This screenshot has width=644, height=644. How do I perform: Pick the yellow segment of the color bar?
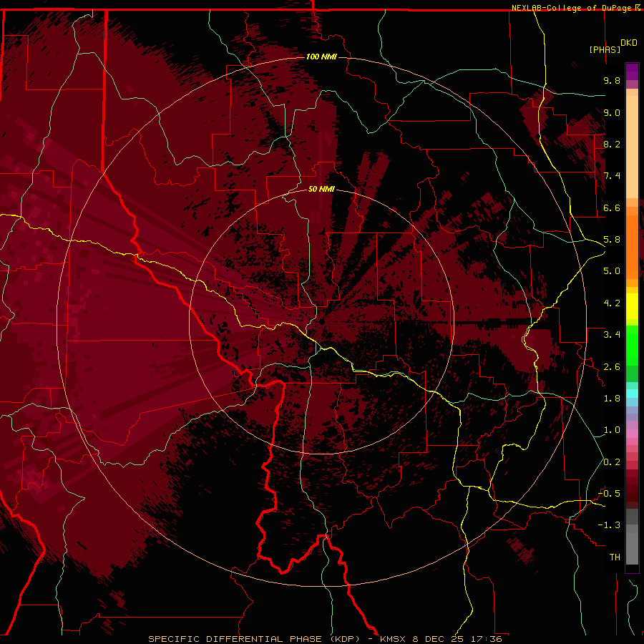632,306
